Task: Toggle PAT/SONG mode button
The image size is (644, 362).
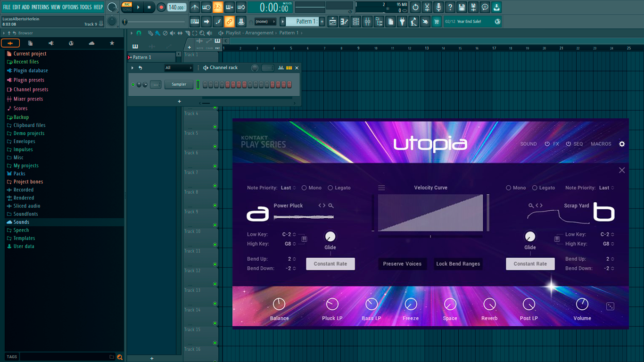Action: pos(127,7)
